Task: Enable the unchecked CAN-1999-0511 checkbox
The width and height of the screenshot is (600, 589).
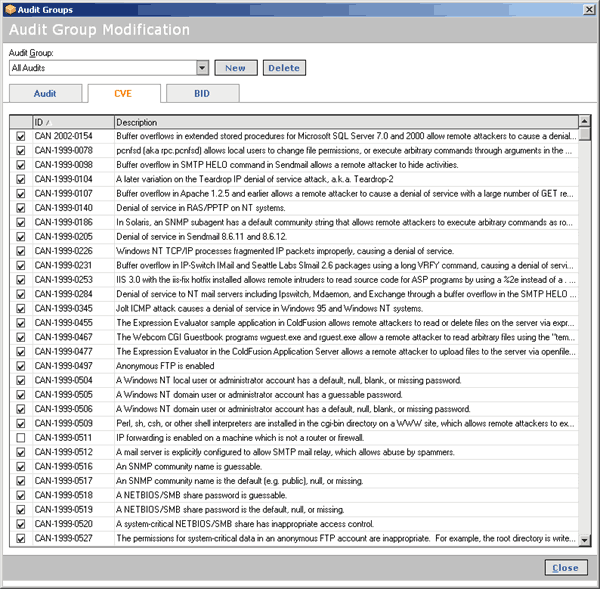Action: click(x=20, y=437)
